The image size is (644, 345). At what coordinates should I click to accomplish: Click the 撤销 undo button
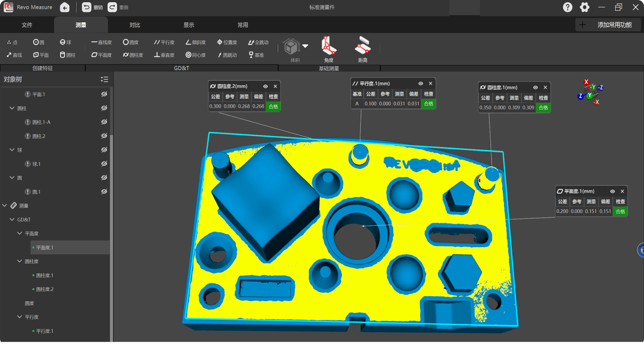(x=92, y=7)
